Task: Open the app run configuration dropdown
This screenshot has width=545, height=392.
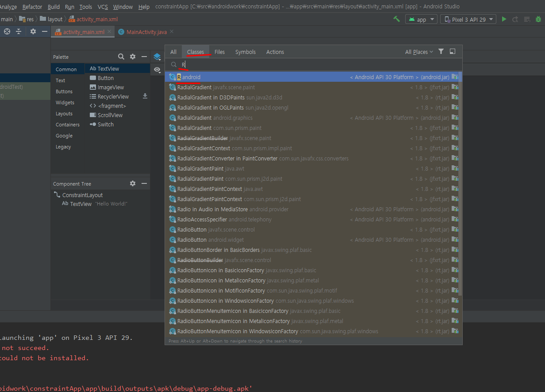Action: coord(421,19)
